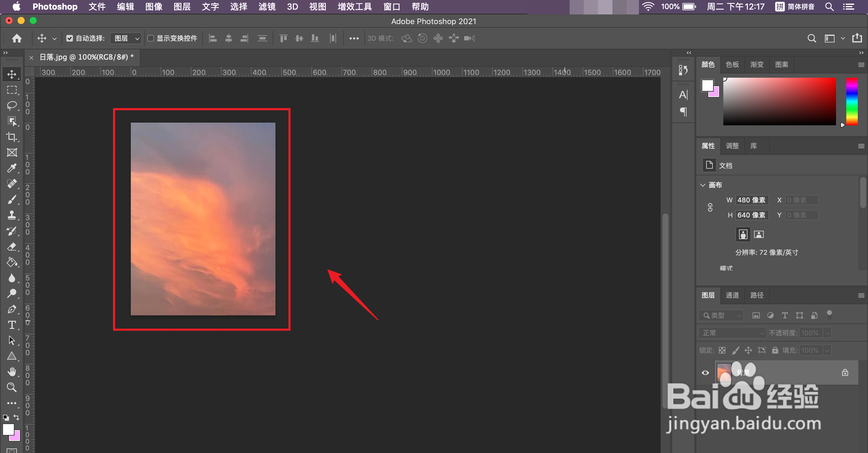Screen dimensions: 868x453
Task: Switch to the 通道 tab
Action: [732, 295]
